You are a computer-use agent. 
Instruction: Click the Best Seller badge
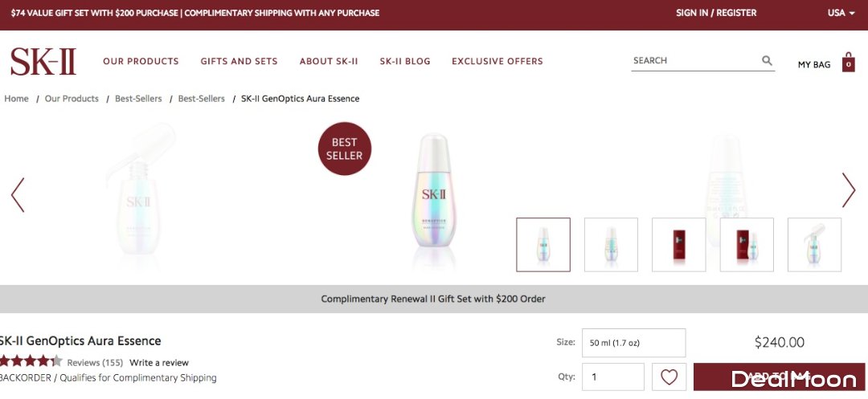[345, 149]
